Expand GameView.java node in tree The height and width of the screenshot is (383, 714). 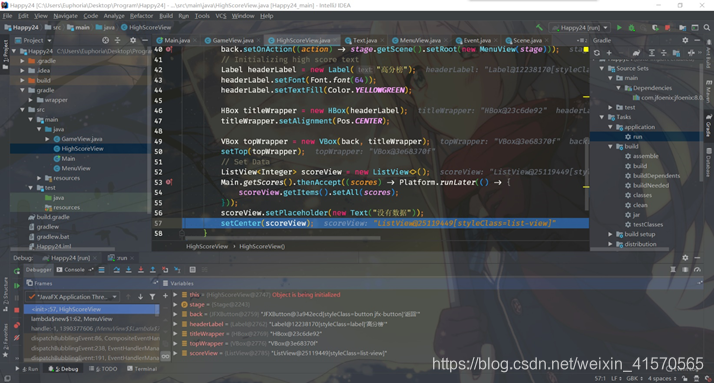(x=47, y=139)
